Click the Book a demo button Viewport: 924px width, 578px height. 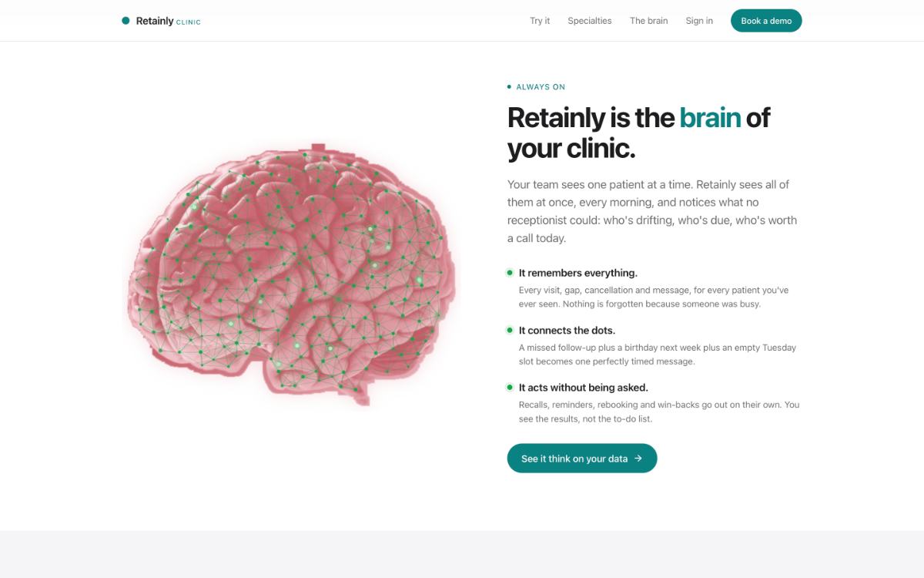766,21
